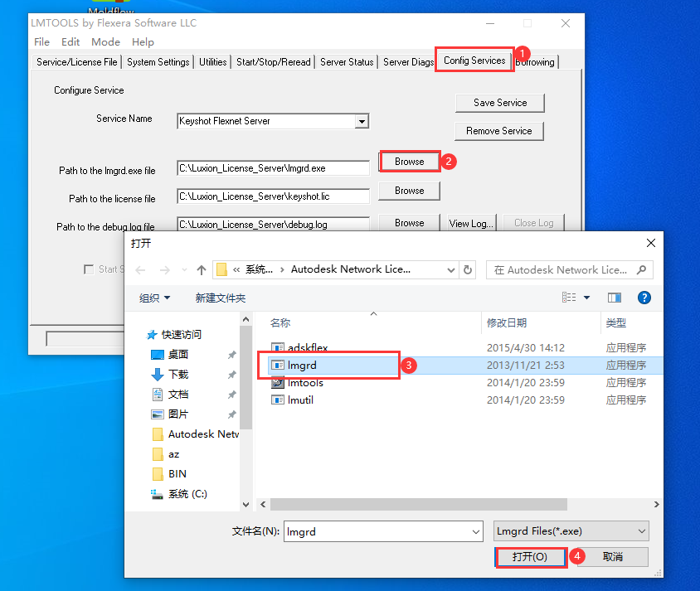Screen dimensions: 700x591
Task: Open the 系统 (C:) drive in sidebar
Action: point(187,494)
